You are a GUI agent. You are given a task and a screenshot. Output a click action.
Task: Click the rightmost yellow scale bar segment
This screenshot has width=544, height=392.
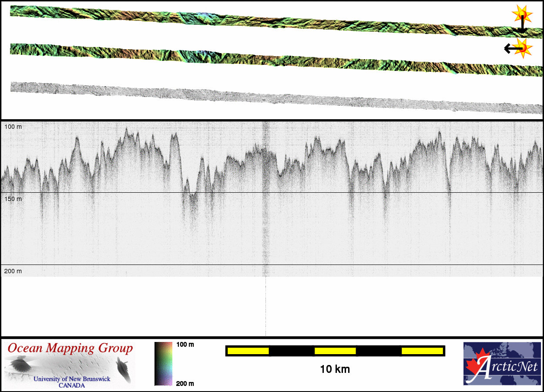[x=422, y=351]
